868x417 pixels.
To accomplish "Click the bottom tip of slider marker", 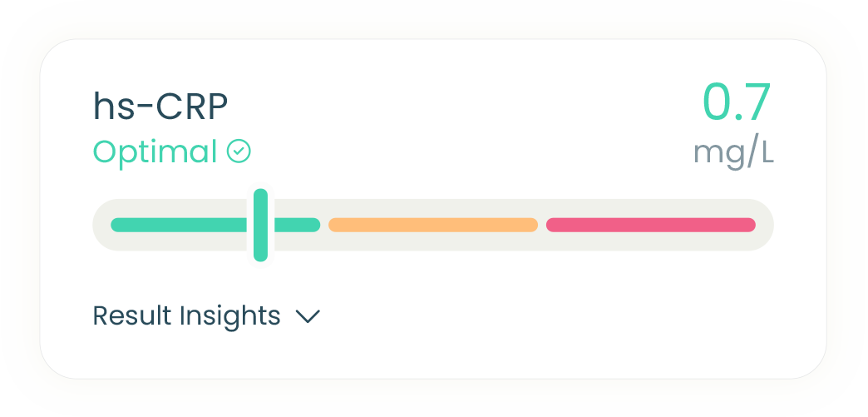I will tap(261, 258).
